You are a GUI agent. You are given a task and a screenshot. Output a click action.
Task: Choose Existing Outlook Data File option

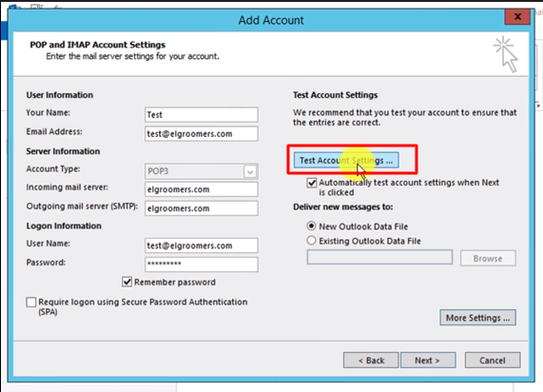point(311,240)
